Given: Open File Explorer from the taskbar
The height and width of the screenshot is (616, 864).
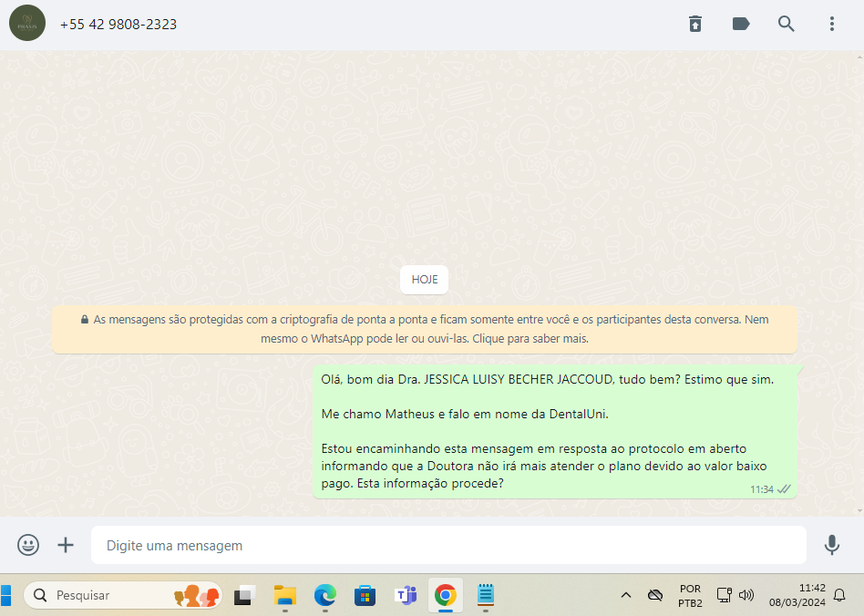Looking at the screenshot, I should click(285, 596).
